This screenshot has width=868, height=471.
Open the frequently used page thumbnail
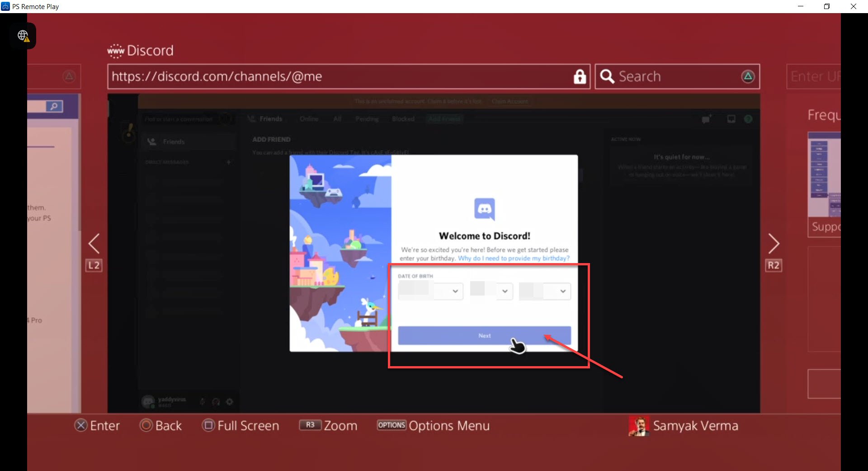pos(824,184)
